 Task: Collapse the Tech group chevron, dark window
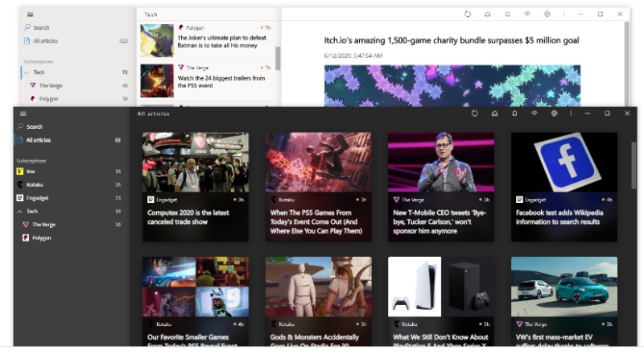(x=19, y=211)
